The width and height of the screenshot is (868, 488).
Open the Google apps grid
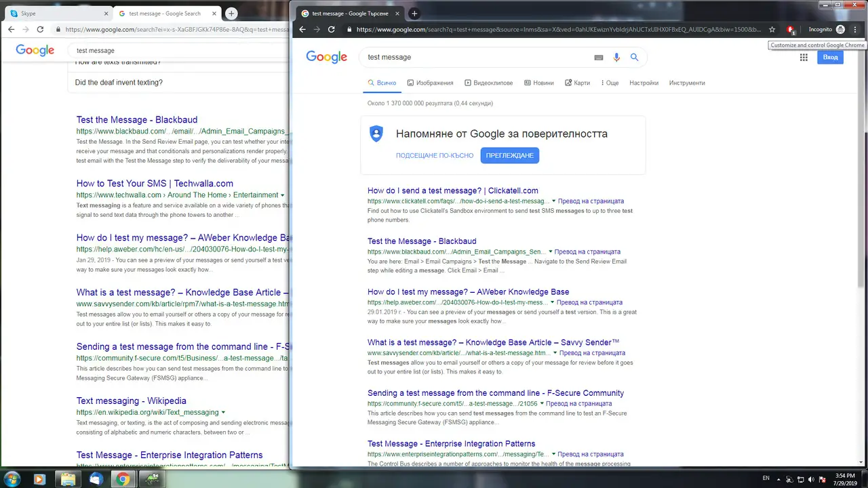pyautogui.click(x=804, y=58)
